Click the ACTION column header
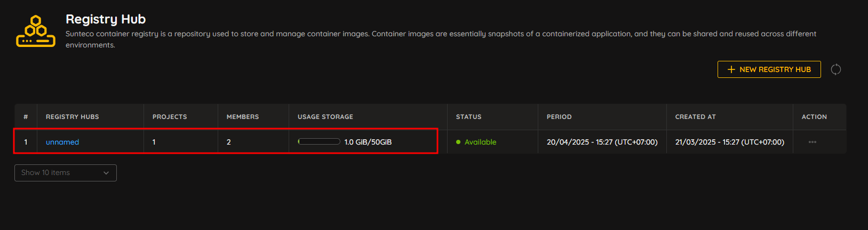868x230 pixels. 814,117
